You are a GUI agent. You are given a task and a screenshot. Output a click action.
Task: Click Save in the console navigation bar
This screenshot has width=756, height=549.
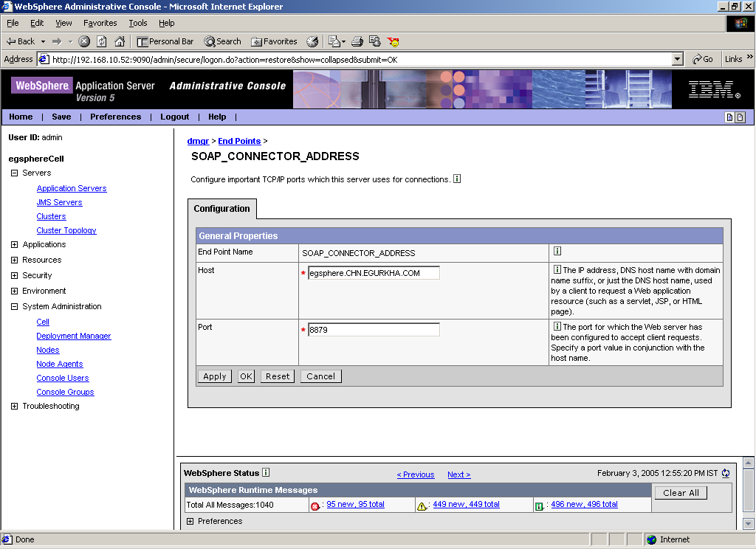(x=61, y=117)
